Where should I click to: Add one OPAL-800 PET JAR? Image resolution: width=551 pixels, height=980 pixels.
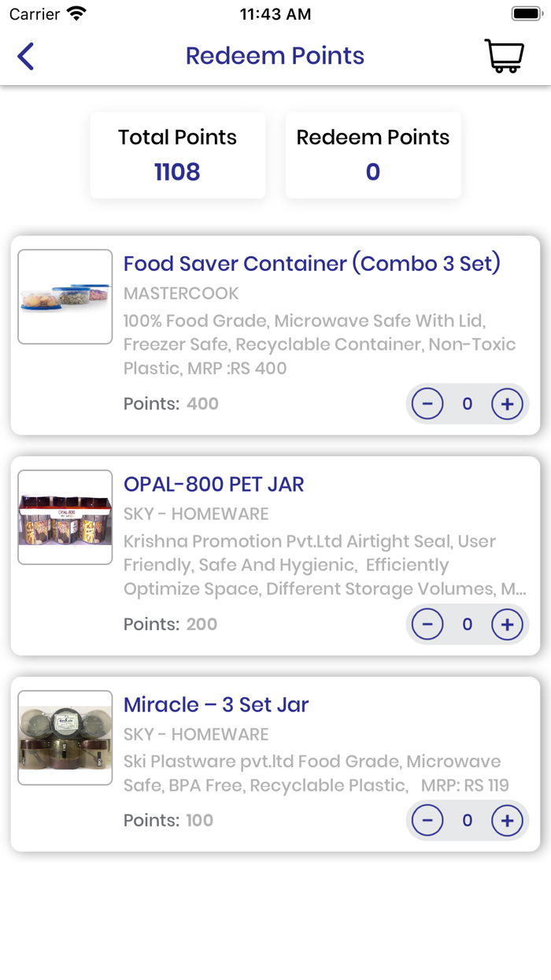507,625
